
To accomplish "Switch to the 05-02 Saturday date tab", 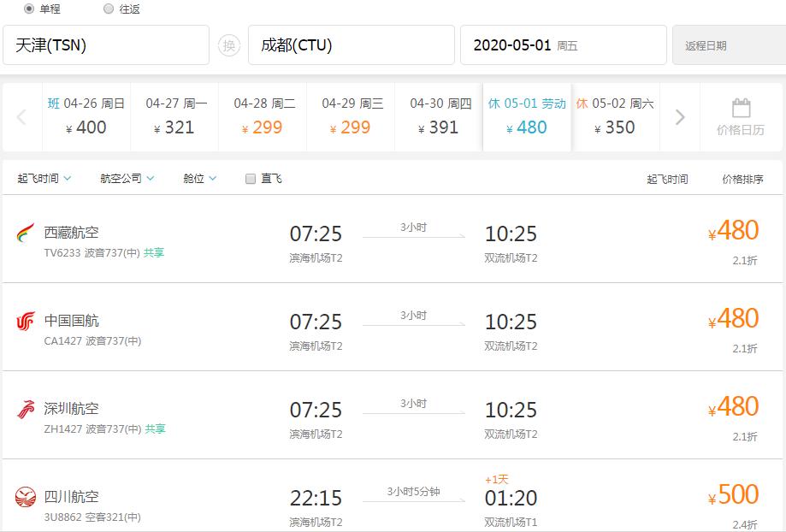I will pos(615,117).
